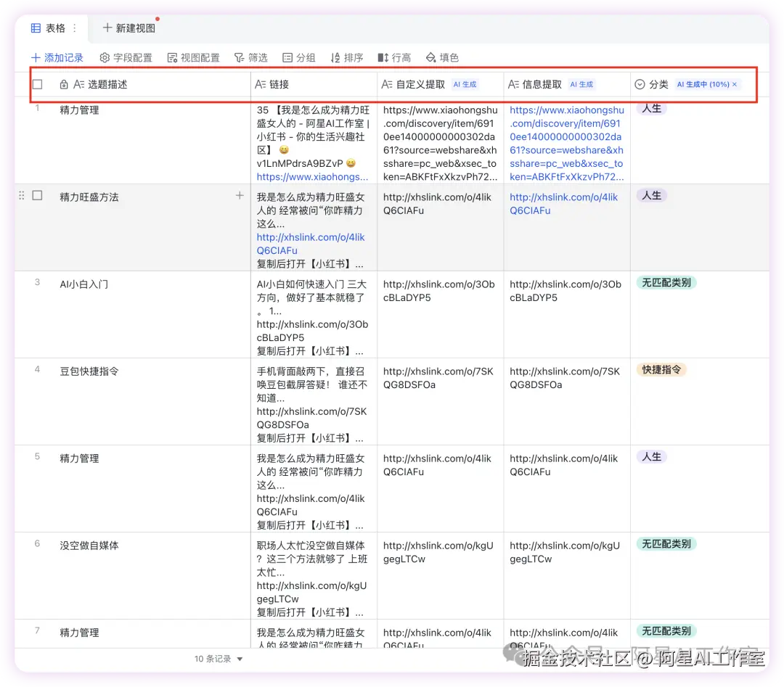Open 字段配置 settings
This screenshot has height=687, width=784.
click(x=126, y=57)
